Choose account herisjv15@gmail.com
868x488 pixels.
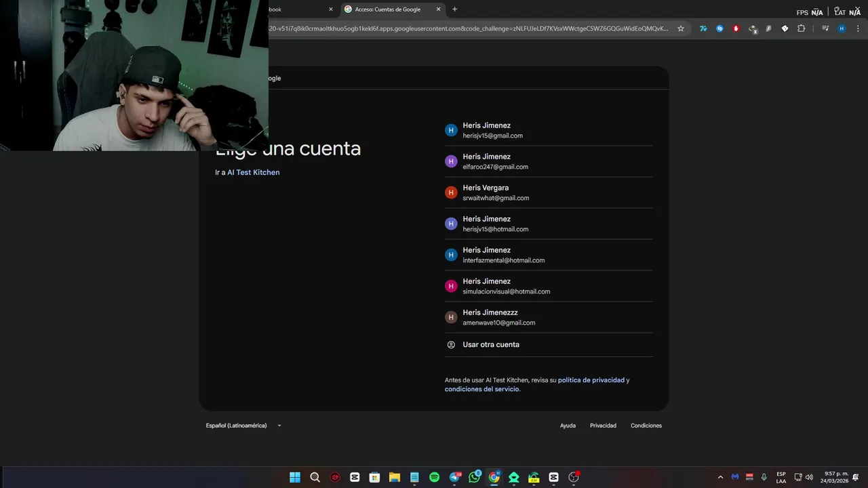click(549, 130)
